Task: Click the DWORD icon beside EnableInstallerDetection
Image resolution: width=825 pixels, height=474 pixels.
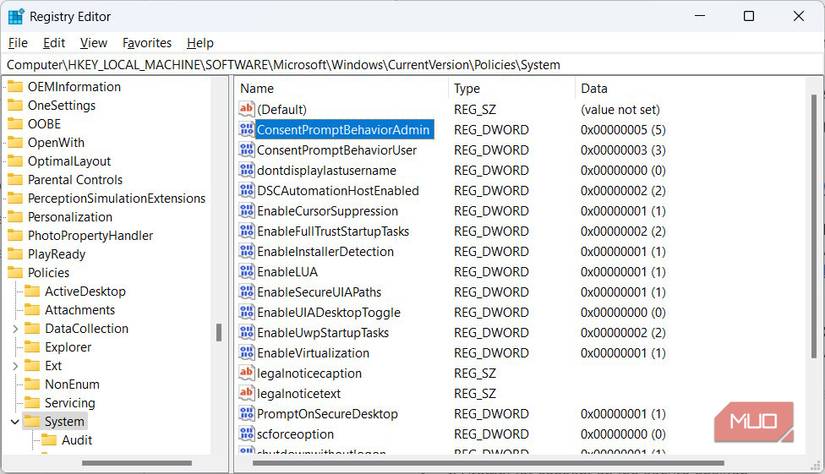Action: coord(246,251)
